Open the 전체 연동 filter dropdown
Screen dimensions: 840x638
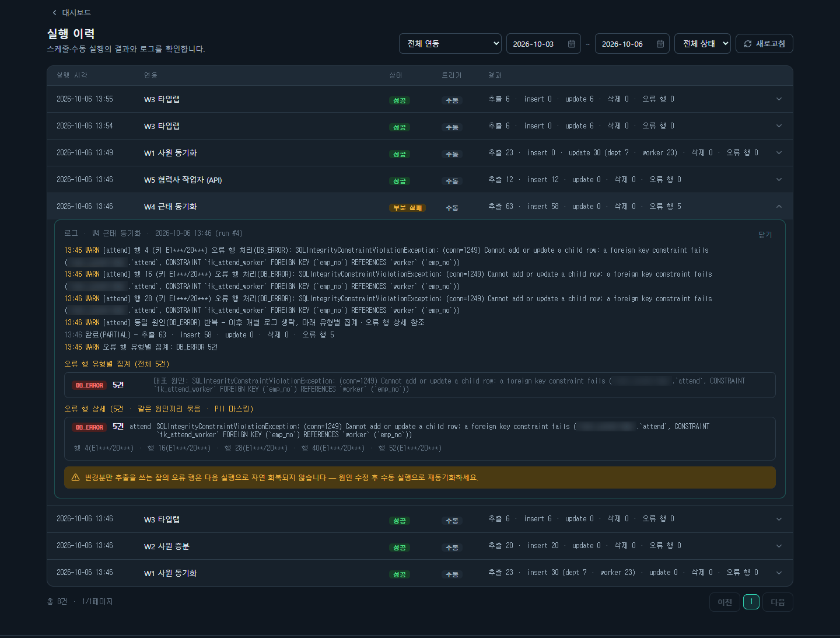[450, 44]
